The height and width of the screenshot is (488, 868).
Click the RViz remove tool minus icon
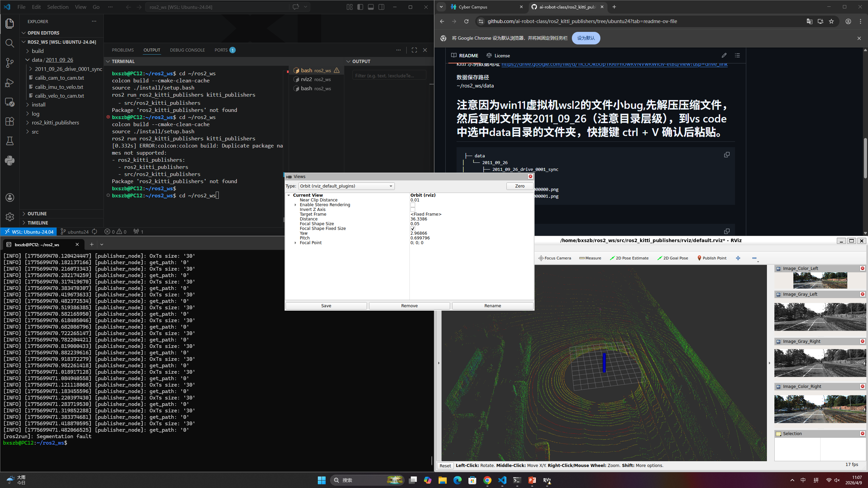[754, 258]
